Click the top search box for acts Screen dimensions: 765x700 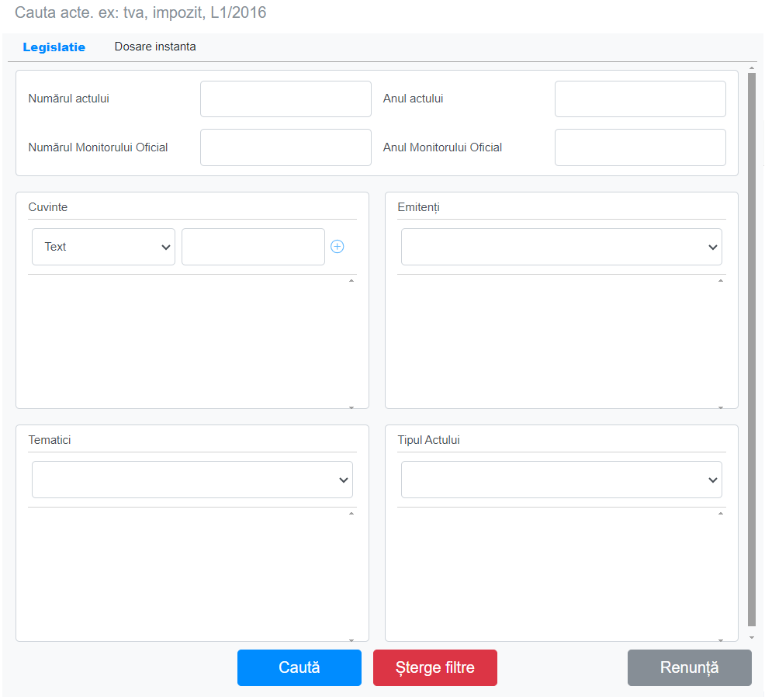(x=310, y=13)
